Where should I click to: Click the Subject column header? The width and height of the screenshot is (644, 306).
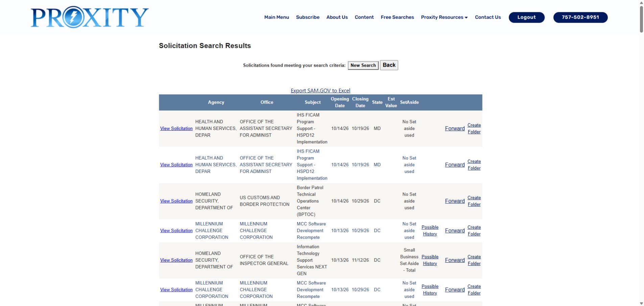click(313, 102)
